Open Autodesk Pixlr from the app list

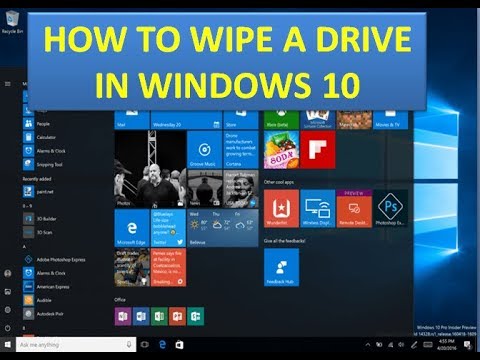(50, 314)
